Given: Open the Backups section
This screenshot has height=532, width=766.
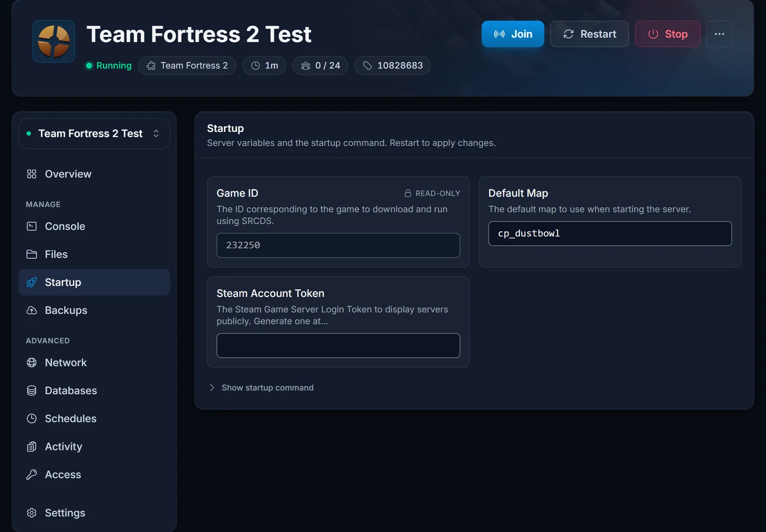Looking at the screenshot, I should 94,310.
